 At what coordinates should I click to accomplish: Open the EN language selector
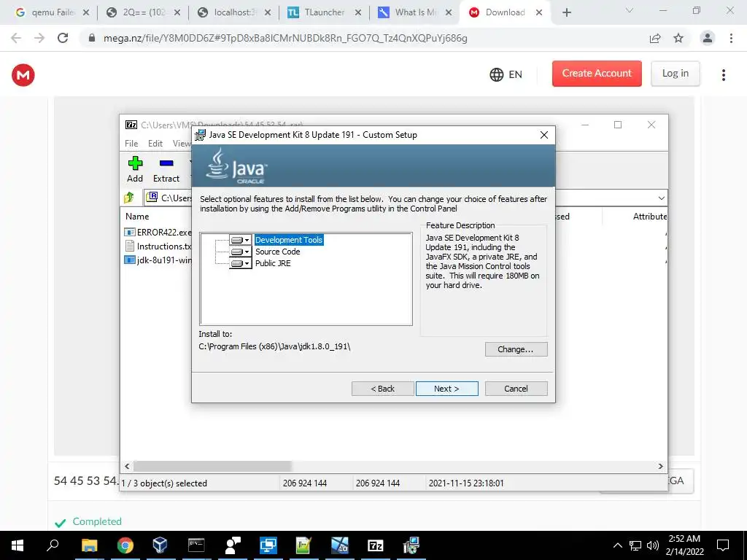tap(506, 74)
